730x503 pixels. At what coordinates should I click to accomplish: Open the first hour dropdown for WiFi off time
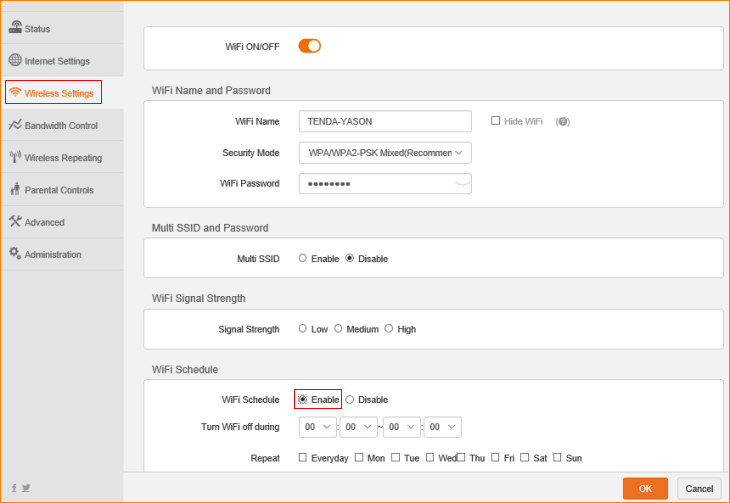click(317, 427)
